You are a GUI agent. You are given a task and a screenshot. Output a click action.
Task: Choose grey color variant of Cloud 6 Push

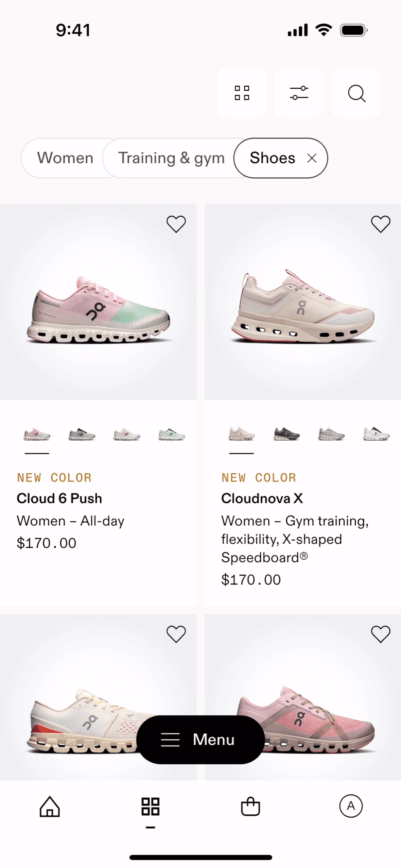click(x=82, y=434)
